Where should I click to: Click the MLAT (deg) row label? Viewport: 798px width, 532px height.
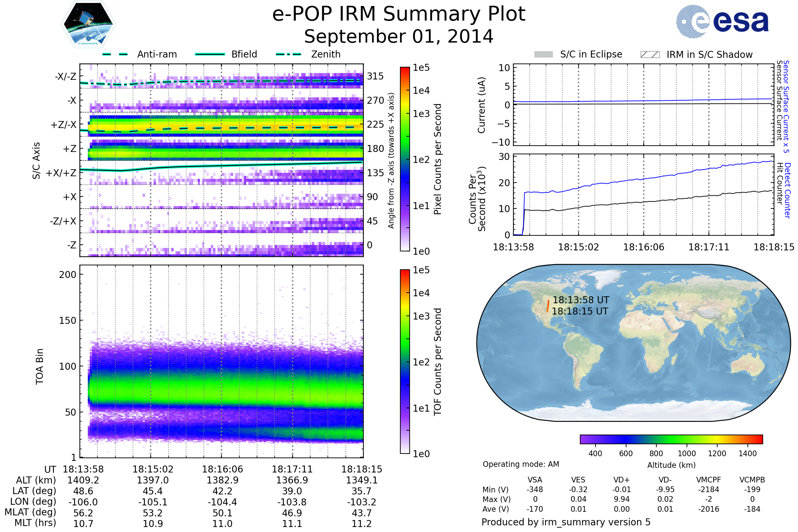(x=31, y=512)
